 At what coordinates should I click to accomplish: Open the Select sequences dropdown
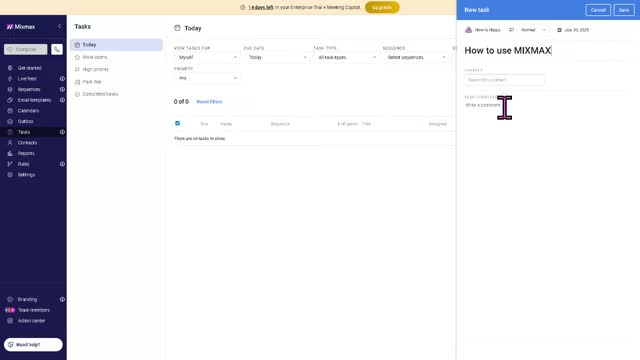(x=416, y=58)
